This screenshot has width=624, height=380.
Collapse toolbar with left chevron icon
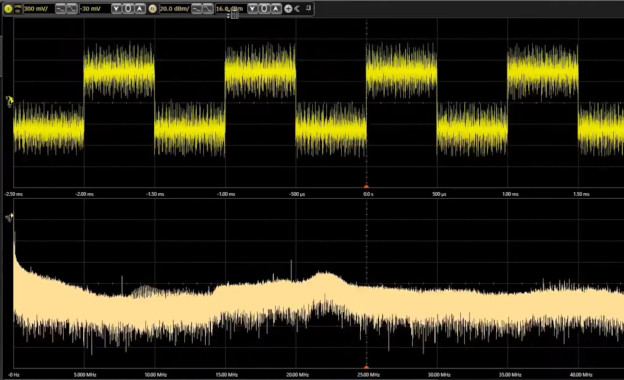coord(297,8)
